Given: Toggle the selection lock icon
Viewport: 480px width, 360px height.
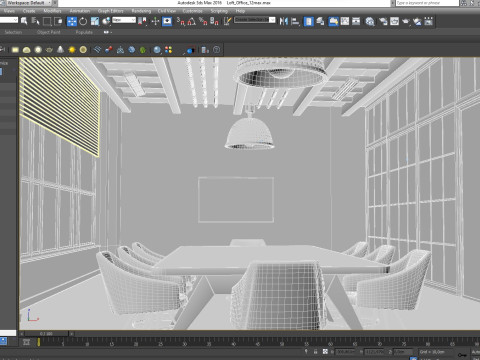Looking at the screenshot, I should pyautogui.click(x=315, y=352).
